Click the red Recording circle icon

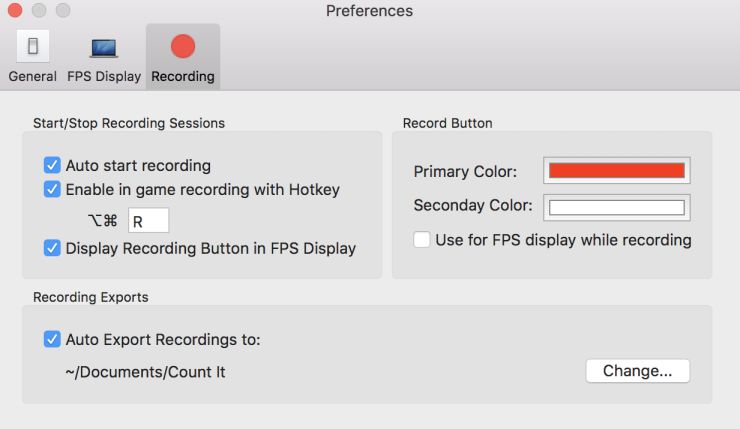183,47
